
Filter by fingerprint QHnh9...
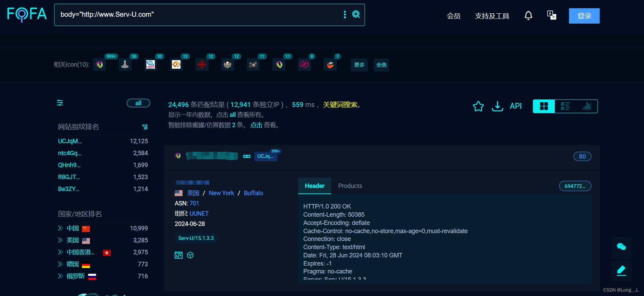pos(69,165)
